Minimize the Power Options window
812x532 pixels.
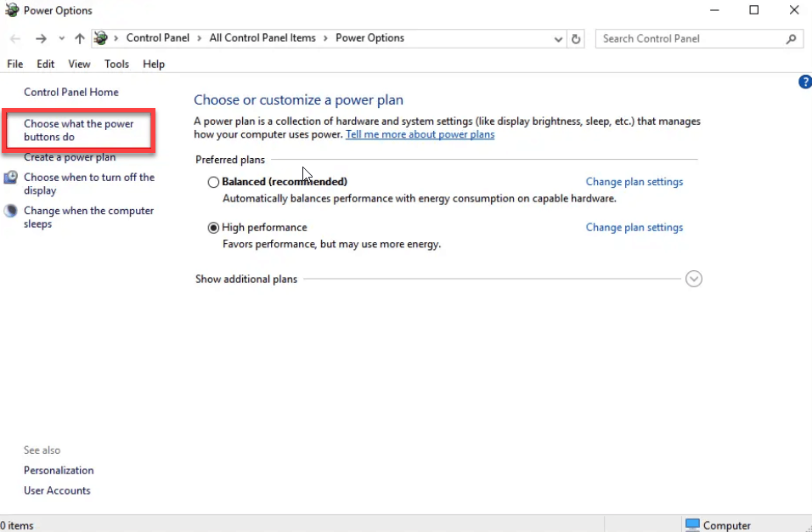[x=714, y=10]
